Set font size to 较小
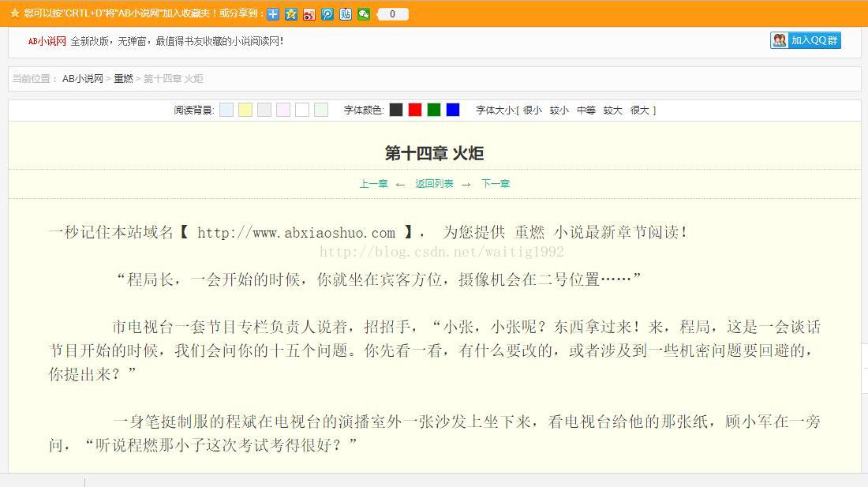868x487 pixels. click(x=559, y=111)
